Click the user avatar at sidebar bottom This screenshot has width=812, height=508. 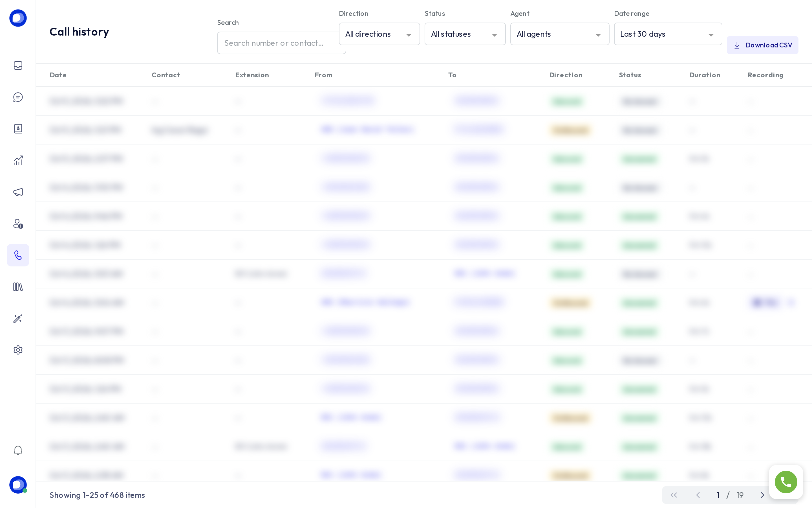(18, 485)
